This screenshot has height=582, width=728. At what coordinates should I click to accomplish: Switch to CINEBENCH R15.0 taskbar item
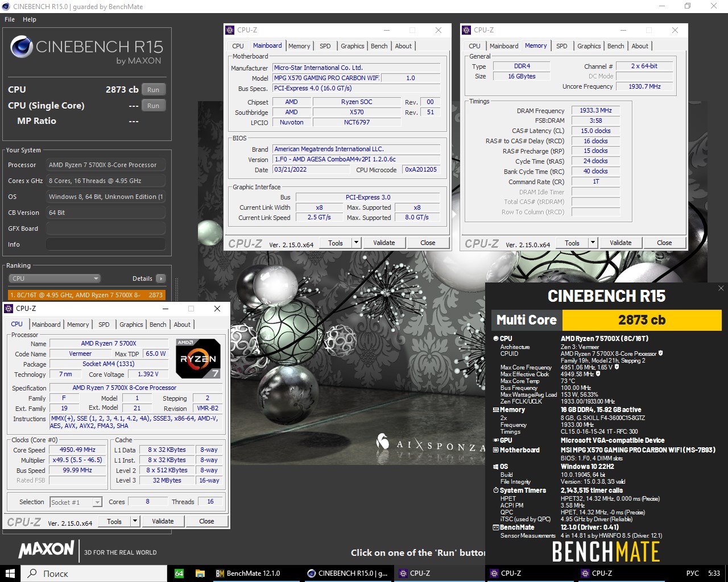[x=348, y=573]
